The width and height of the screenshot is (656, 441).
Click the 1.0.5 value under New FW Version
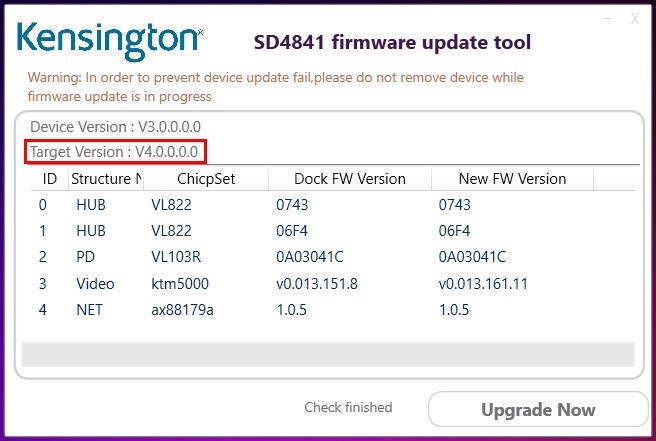click(x=454, y=310)
